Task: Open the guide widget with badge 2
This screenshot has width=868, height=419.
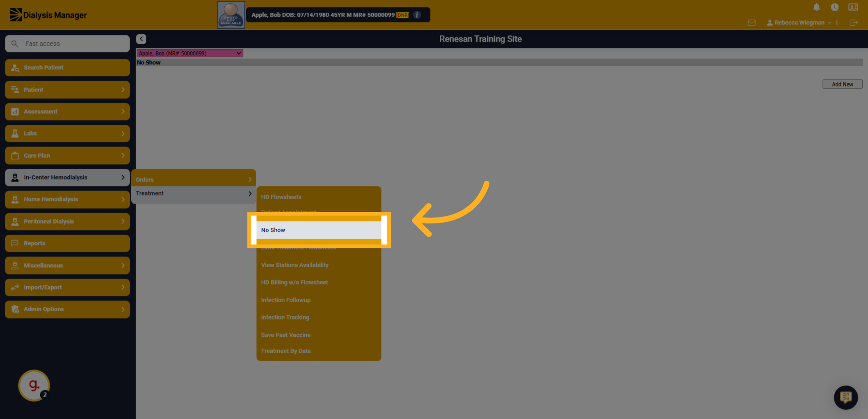Action: (x=34, y=385)
